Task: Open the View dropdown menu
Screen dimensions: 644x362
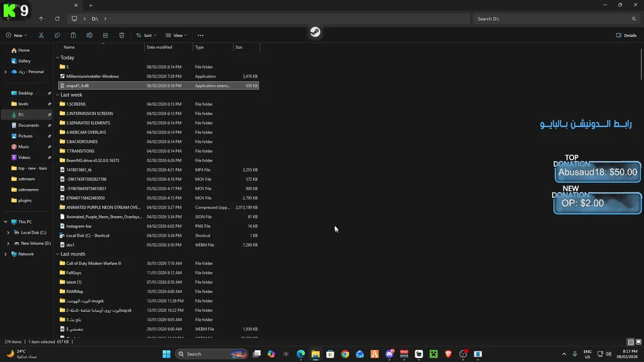Action: click(176, 35)
